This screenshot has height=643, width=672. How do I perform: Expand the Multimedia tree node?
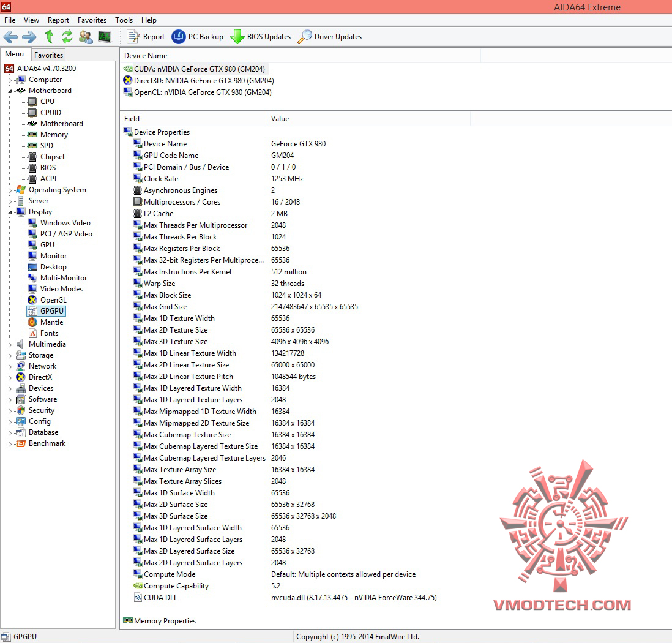coord(10,344)
